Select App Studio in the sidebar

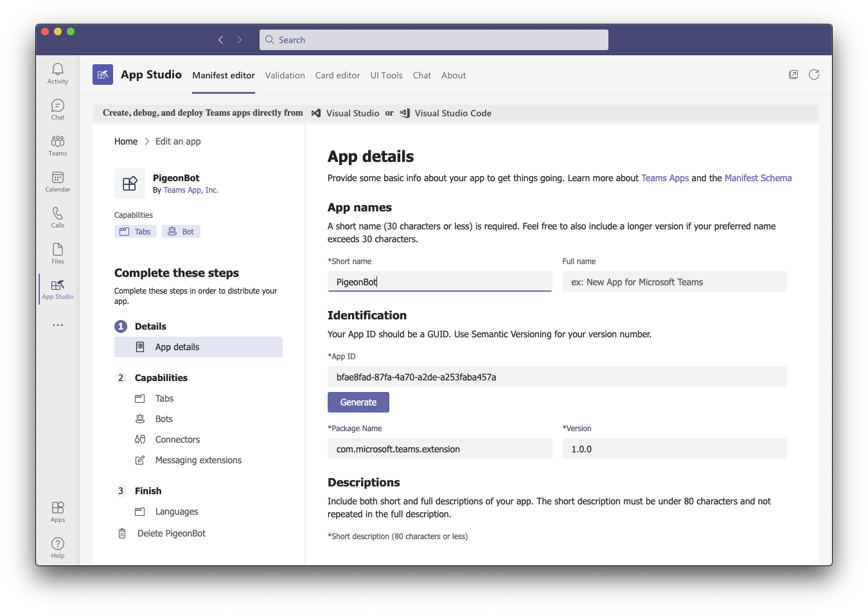pyautogui.click(x=58, y=289)
